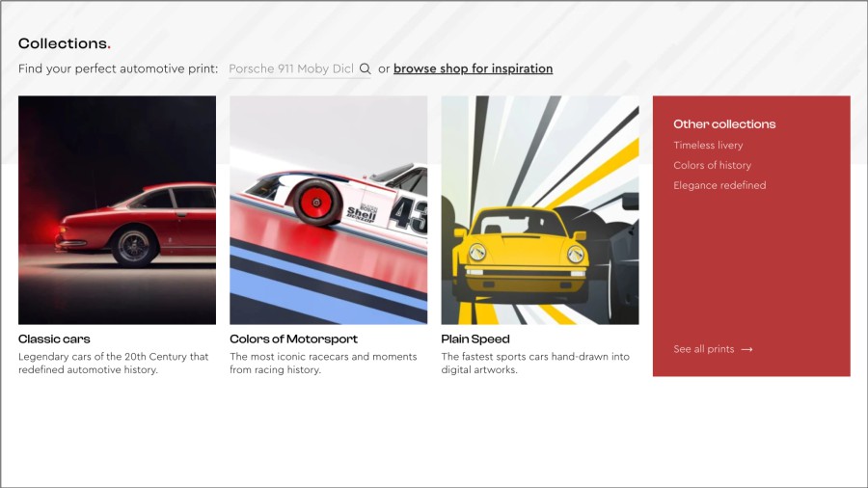Open the Colors of Motorsport racecar image

point(328,209)
